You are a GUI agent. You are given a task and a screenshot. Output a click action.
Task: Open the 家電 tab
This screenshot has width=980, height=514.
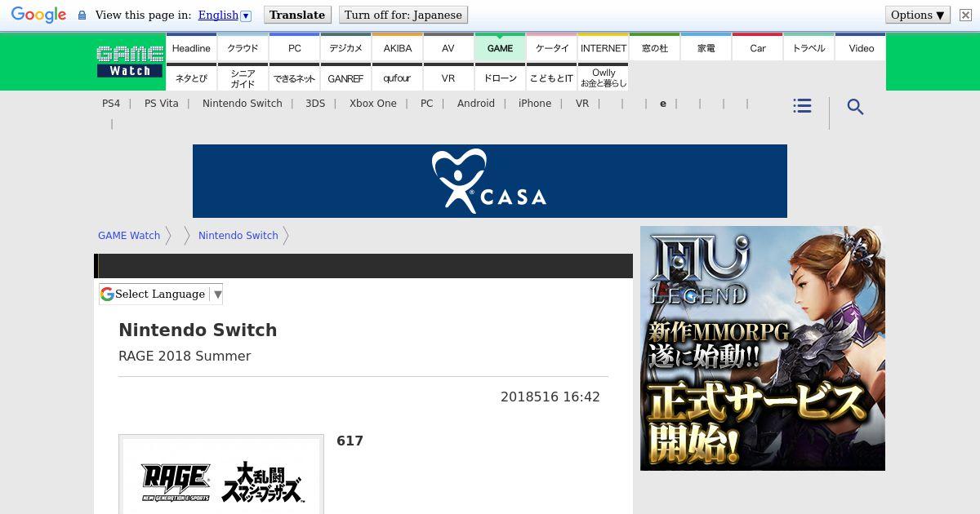pyautogui.click(x=706, y=48)
